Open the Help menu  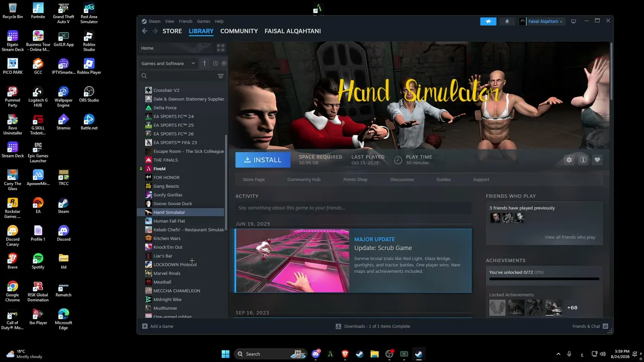click(x=219, y=21)
